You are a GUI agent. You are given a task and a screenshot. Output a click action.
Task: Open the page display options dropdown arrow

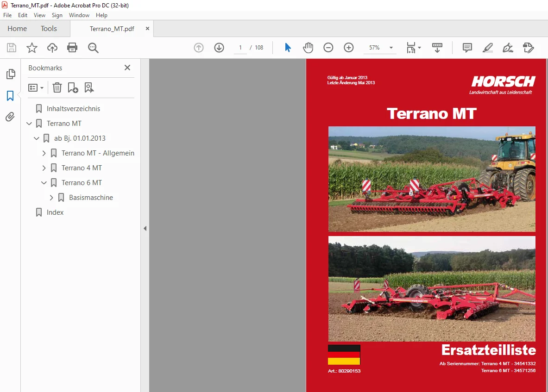(419, 48)
